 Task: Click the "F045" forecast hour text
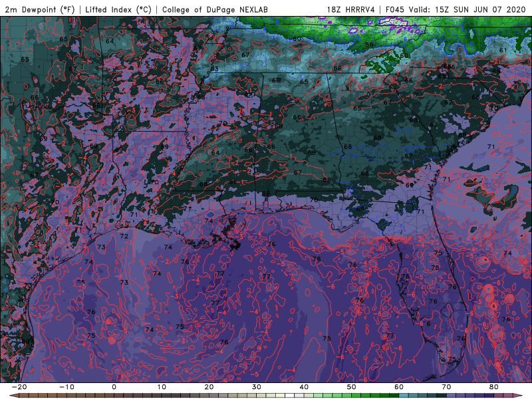(x=394, y=9)
